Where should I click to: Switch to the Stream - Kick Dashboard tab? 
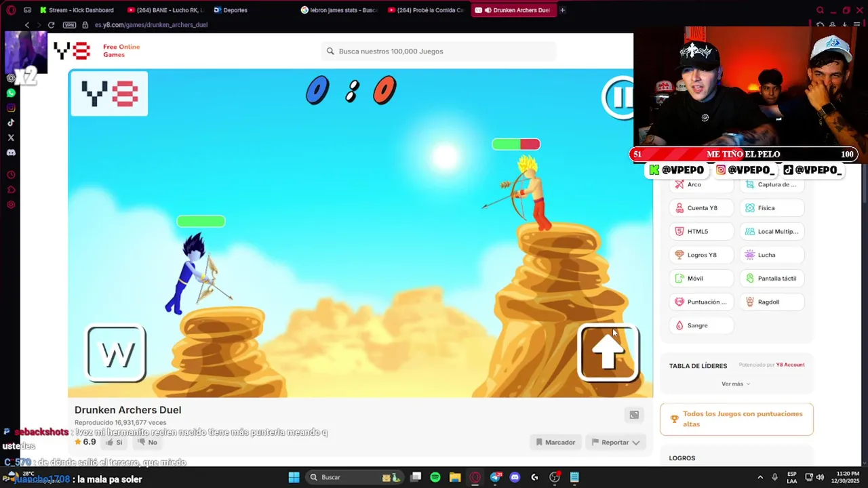[77, 10]
